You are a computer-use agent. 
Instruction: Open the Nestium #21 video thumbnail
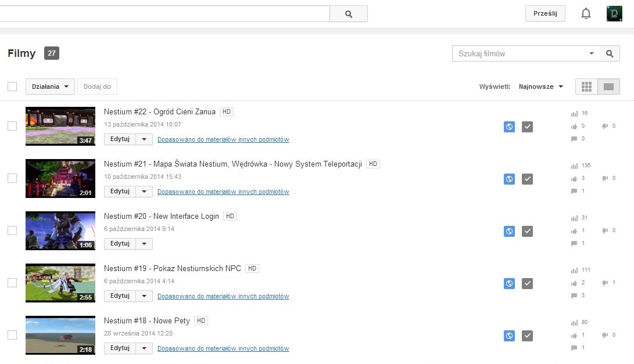pyautogui.click(x=60, y=179)
